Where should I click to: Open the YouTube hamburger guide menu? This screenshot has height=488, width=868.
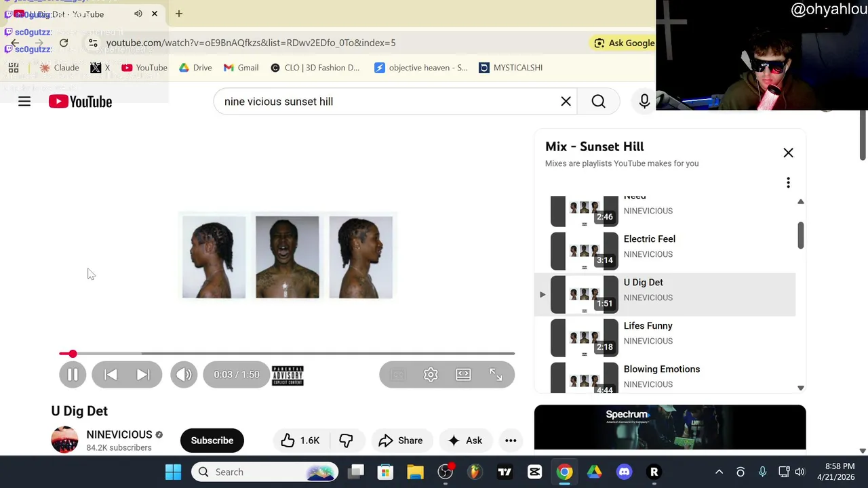tap(24, 102)
